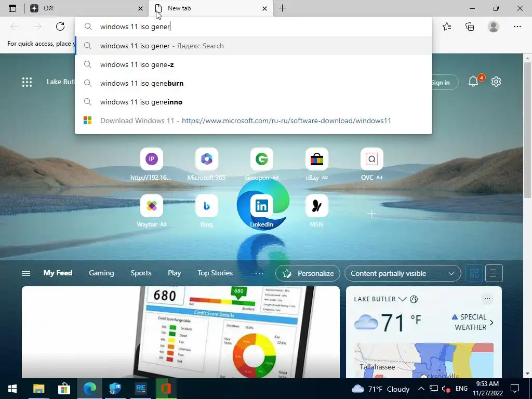Open the tab actions menu icon
Screen dimensions: 532x399
[x=12, y=8]
